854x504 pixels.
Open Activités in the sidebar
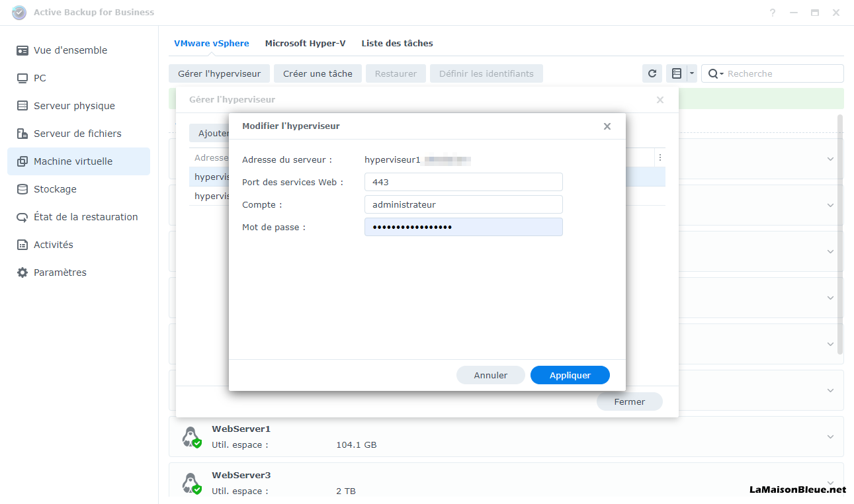tap(79, 245)
